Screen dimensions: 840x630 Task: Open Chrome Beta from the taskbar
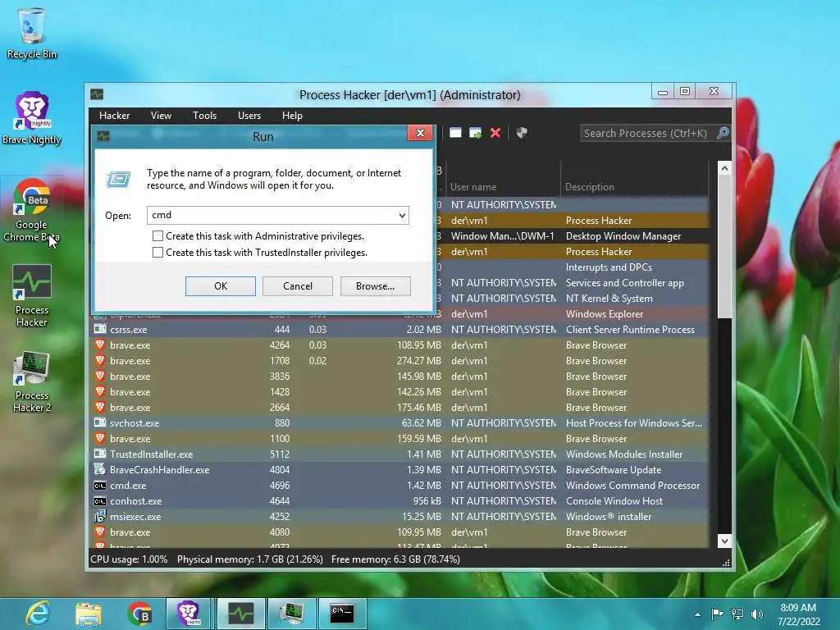139,614
